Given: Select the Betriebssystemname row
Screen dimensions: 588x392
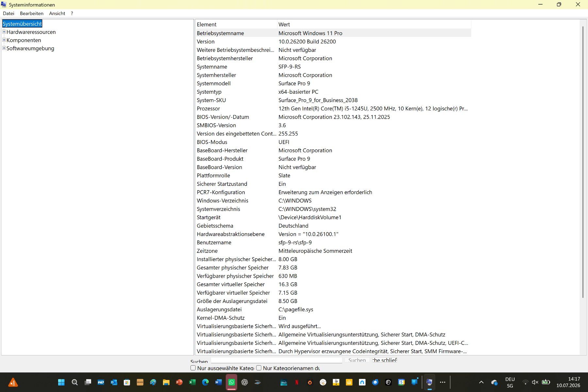Looking at the screenshot, I should click(x=333, y=33).
